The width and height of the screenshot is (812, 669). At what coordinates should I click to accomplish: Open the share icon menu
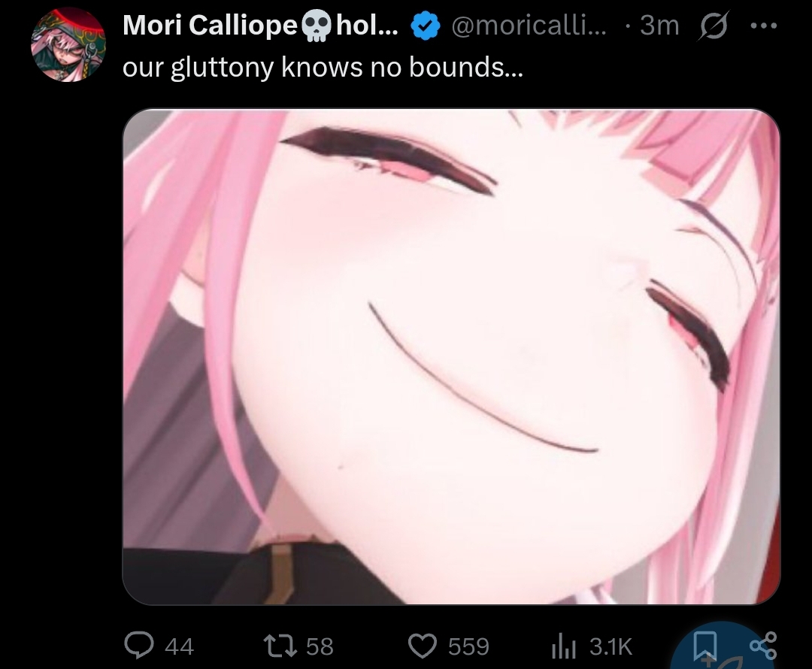[761, 646]
